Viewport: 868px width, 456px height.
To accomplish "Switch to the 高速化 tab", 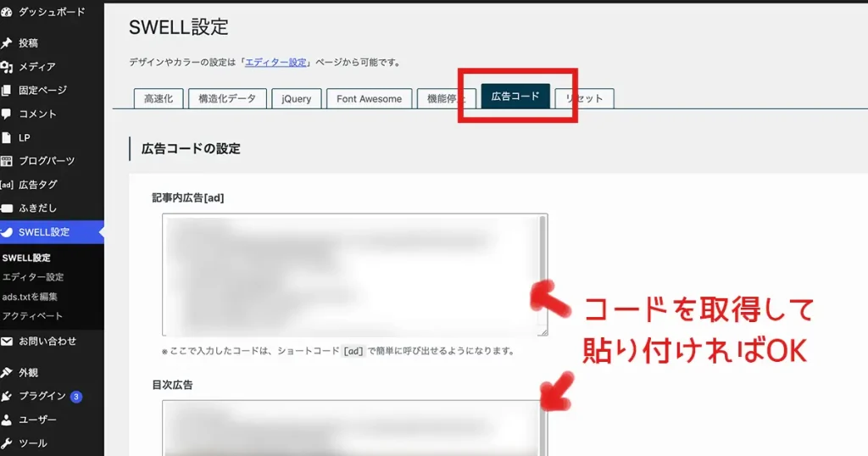I will (x=159, y=98).
